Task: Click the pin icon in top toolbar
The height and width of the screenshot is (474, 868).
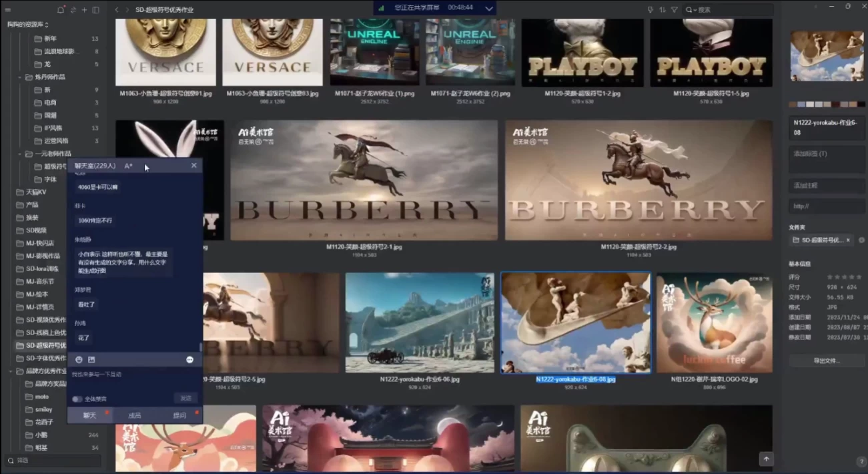Action: pos(650,10)
